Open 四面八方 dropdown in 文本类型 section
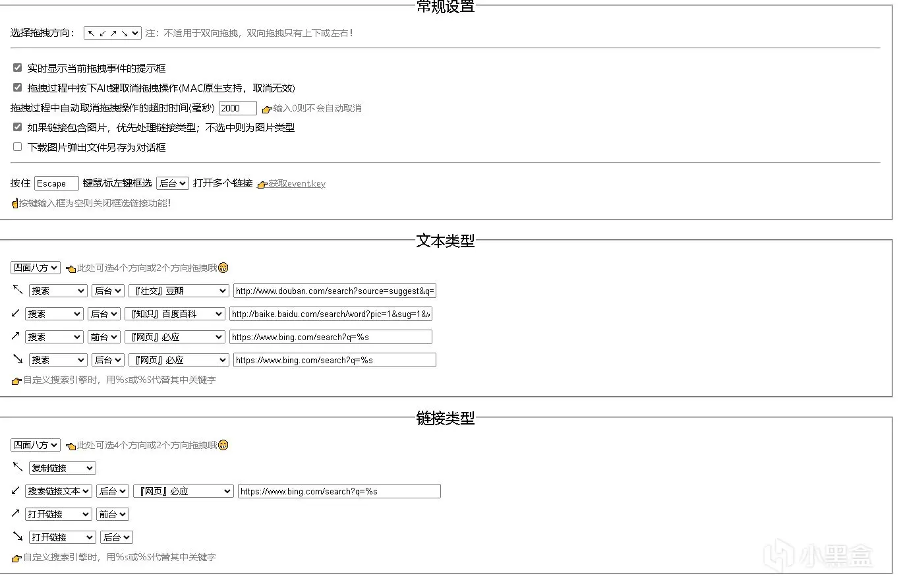Screen dimensions: 899x588 point(36,268)
